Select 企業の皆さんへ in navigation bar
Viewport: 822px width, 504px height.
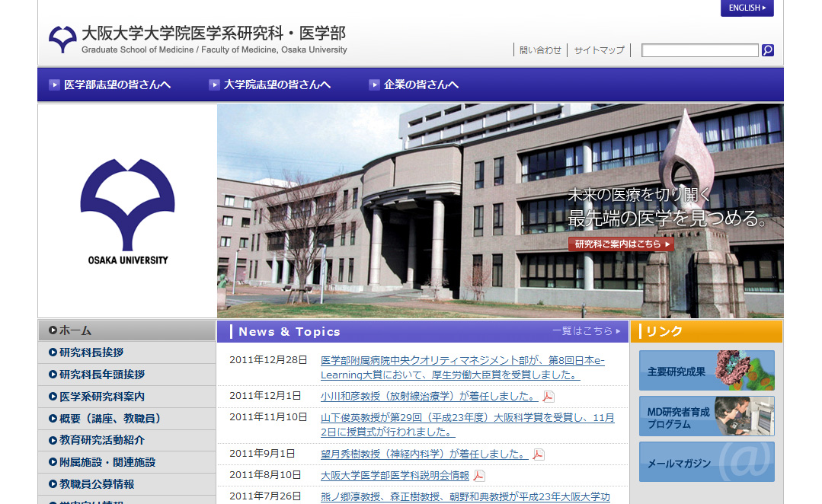pyautogui.click(x=414, y=85)
